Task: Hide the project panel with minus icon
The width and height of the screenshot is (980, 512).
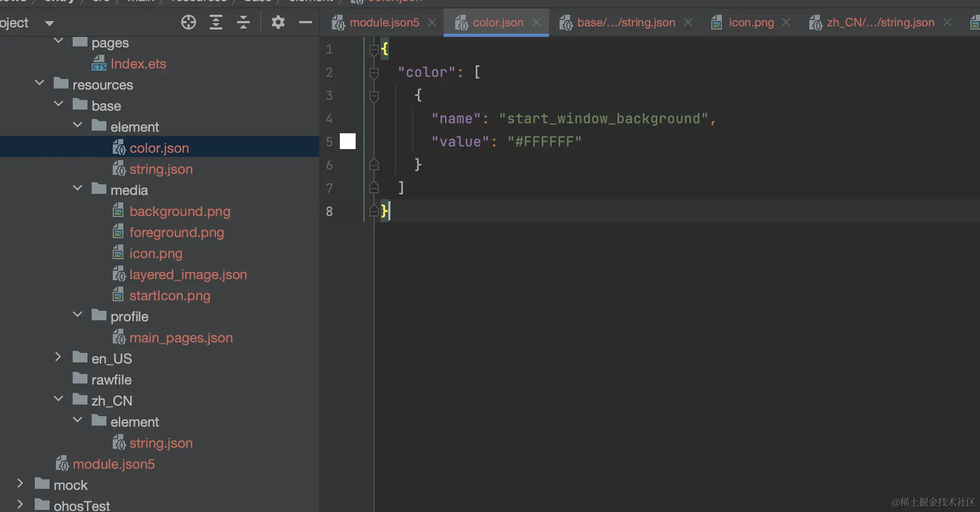Action: coord(306,22)
